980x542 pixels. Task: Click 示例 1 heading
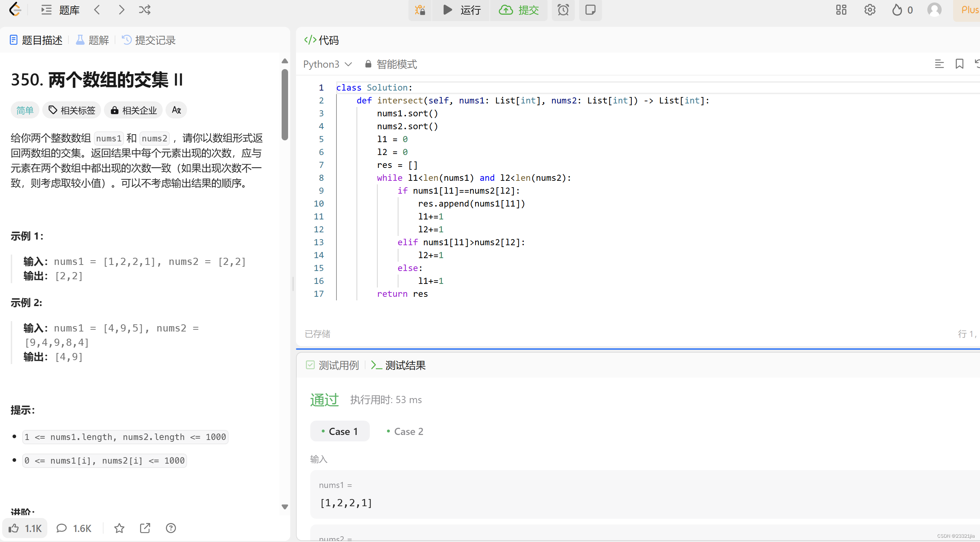pyautogui.click(x=27, y=236)
